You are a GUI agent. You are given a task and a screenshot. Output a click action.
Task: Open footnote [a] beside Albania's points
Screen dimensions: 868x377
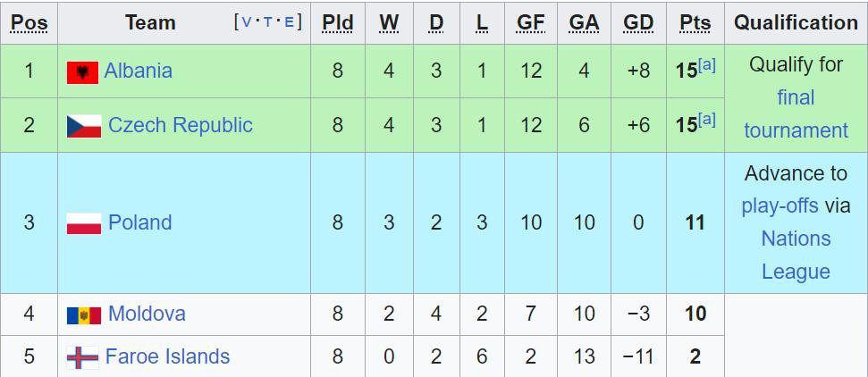(x=707, y=65)
